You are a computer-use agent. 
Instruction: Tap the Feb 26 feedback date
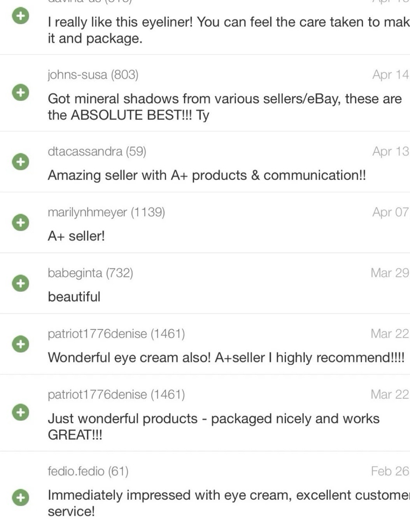[390, 471]
